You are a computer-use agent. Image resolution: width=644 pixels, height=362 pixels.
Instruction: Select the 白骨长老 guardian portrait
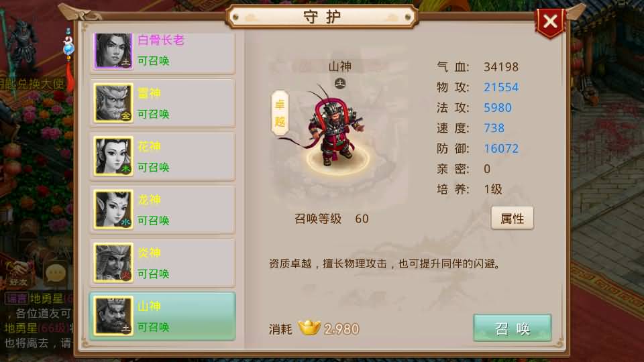click(114, 50)
